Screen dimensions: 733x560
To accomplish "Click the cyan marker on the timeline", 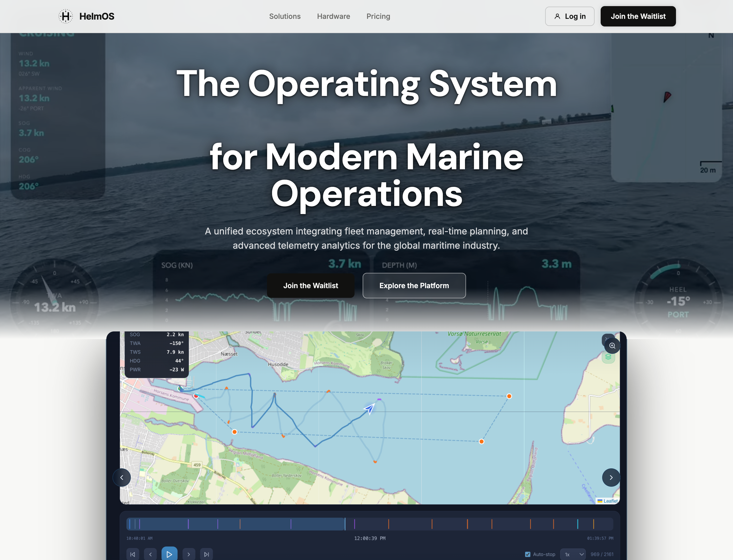I will (578, 524).
